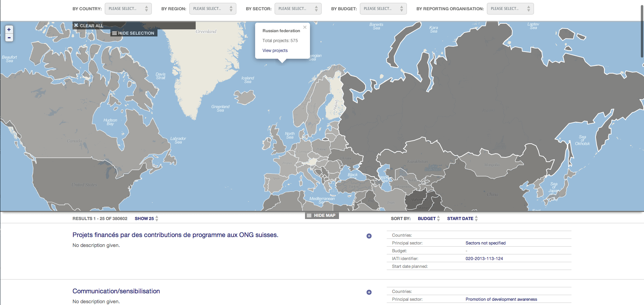Expand the Projets financés project details
The height and width of the screenshot is (305, 644).
[369, 236]
